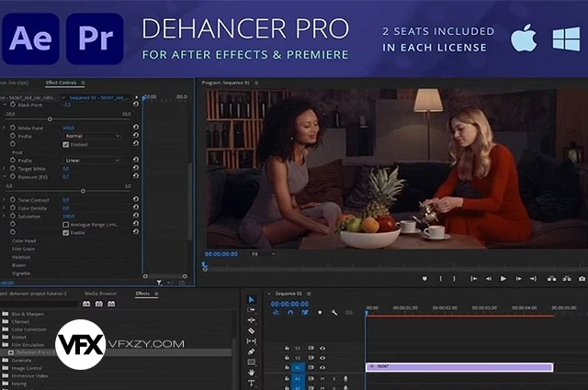Open the Profile dropdown showing Linear

pyautogui.click(x=92, y=161)
